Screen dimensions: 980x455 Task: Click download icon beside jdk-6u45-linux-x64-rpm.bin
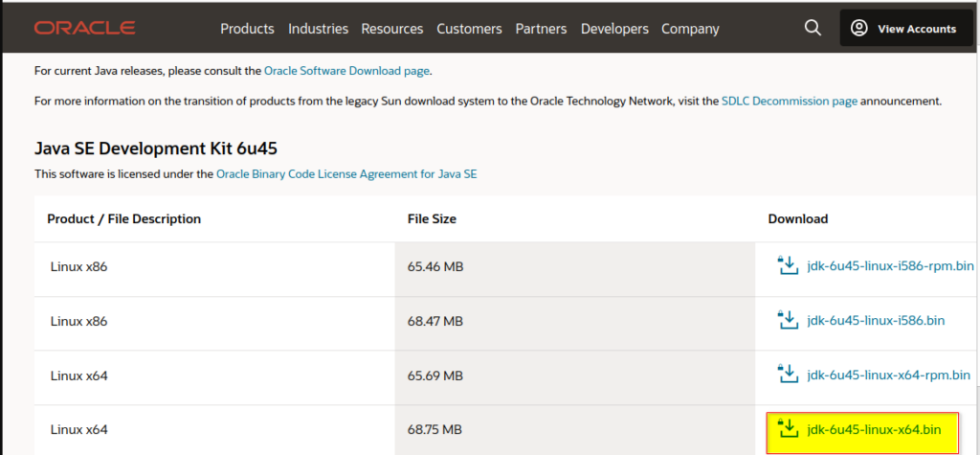click(788, 375)
